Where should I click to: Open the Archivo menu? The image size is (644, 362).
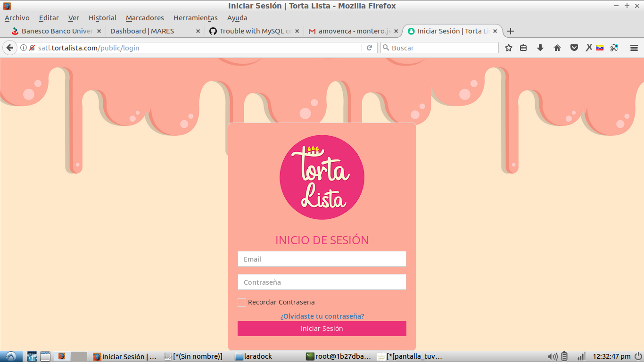[x=17, y=18]
